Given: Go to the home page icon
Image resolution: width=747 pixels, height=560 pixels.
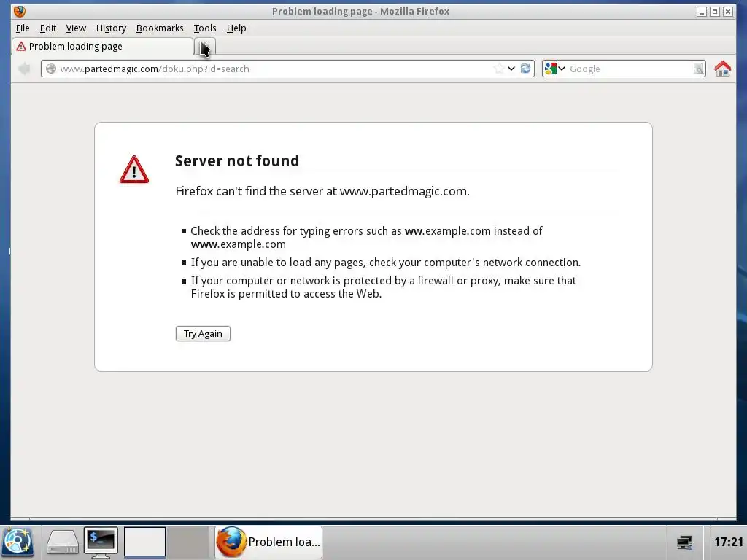Looking at the screenshot, I should pos(723,69).
